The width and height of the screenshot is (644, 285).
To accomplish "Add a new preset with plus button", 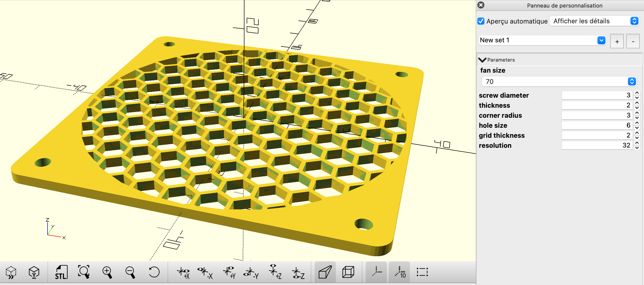I will click(617, 41).
